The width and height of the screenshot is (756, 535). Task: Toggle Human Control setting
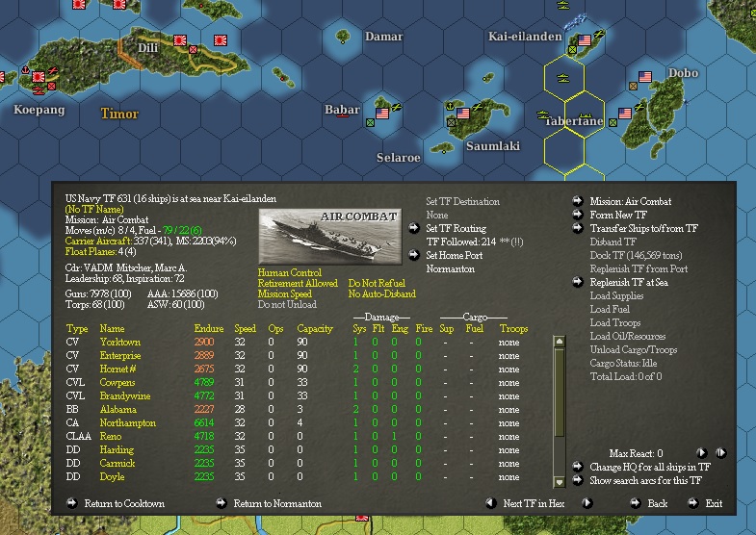[289, 272]
